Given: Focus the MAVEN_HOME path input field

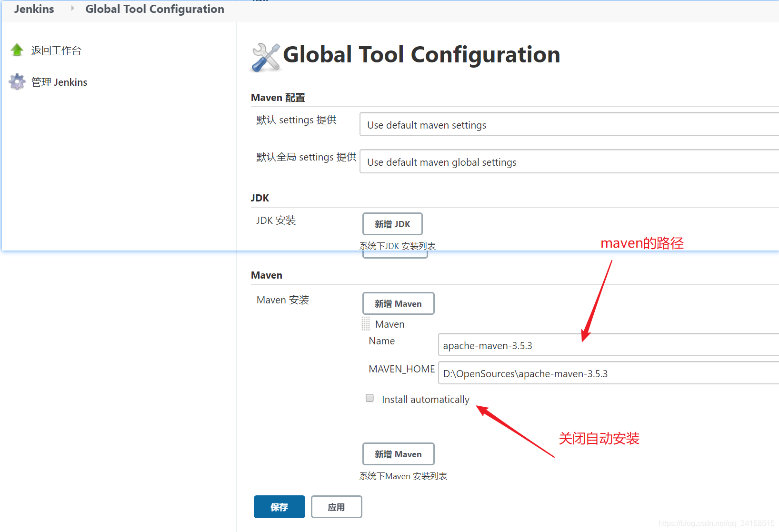Looking at the screenshot, I should (x=609, y=373).
